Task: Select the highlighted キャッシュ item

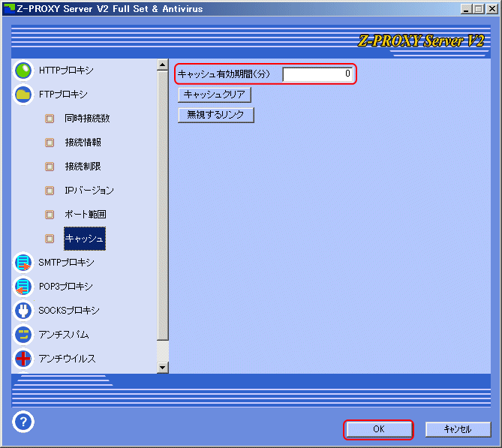Action: click(85, 239)
